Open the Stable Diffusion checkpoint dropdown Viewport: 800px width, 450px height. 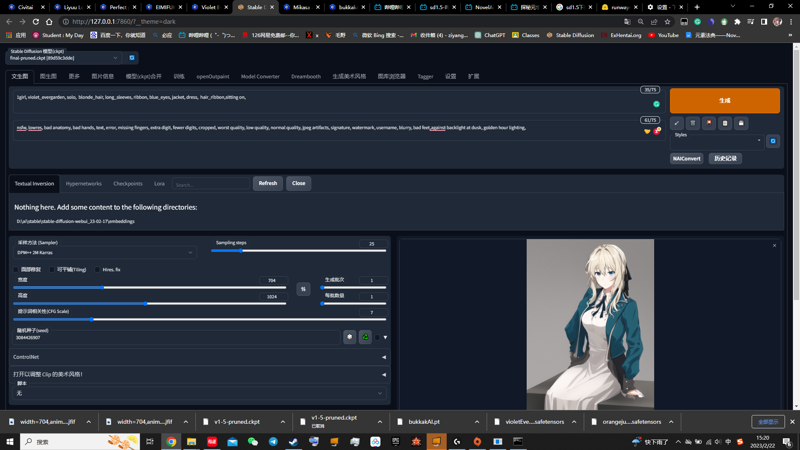(x=64, y=58)
